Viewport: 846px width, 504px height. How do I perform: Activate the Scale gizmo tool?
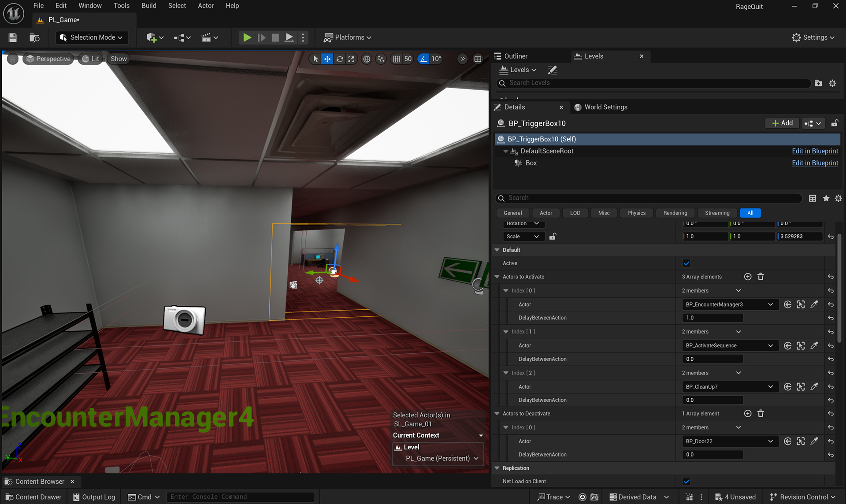[351, 59]
